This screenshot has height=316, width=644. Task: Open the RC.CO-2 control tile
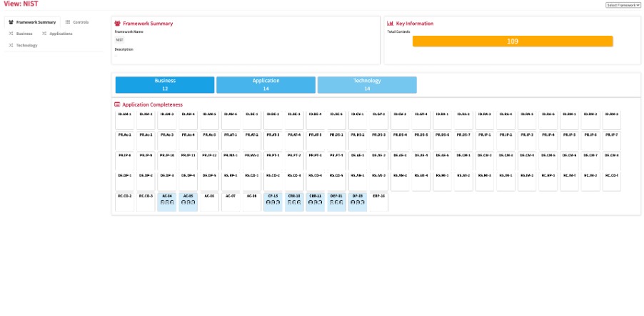[x=124, y=202]
